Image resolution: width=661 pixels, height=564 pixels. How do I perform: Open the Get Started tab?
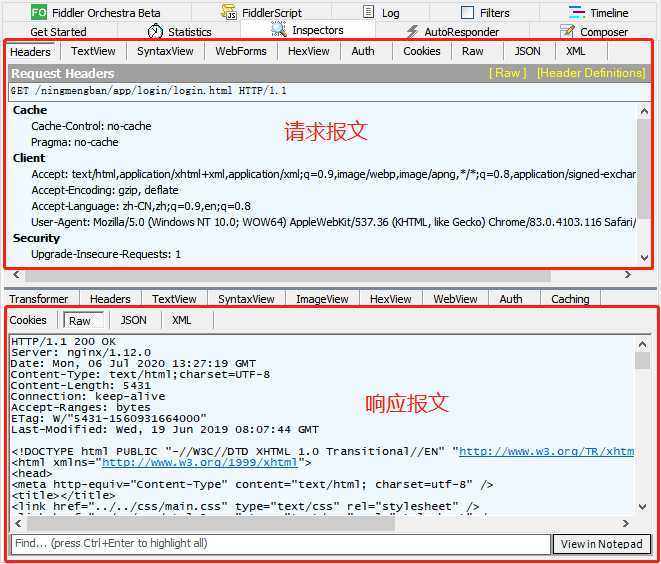coord(58,32)
